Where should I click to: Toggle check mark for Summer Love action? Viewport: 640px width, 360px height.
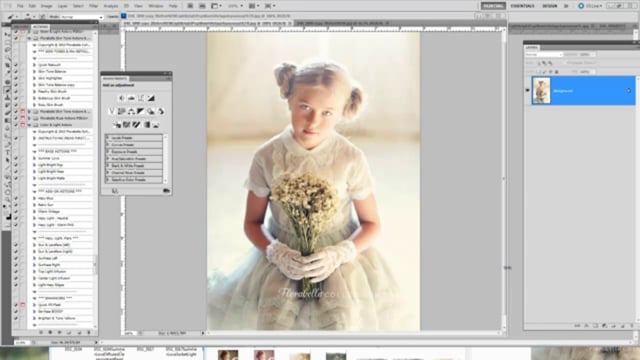16,158
